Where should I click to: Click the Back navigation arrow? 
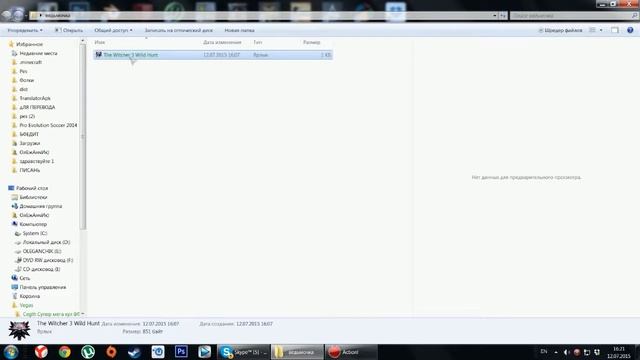(x=7, y=15)
